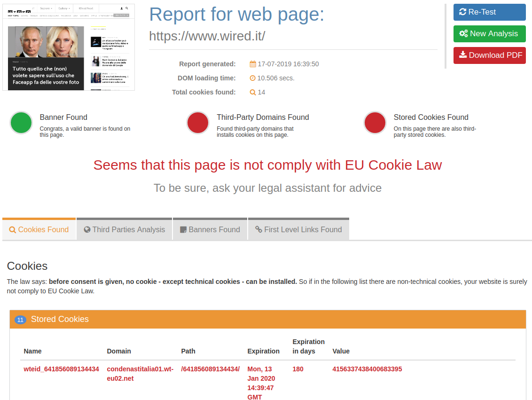Start a New Analysis
The image size is (532, 400).
tap(489, 34)
